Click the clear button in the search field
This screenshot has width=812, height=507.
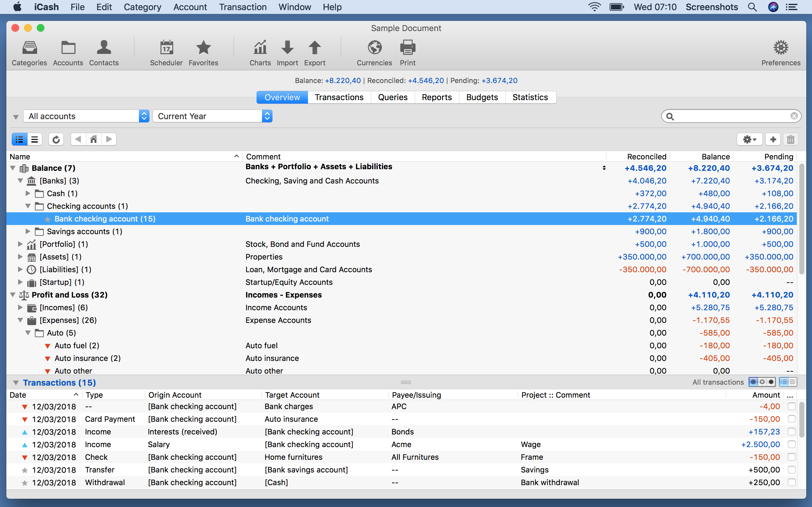[x=794, y=116]
